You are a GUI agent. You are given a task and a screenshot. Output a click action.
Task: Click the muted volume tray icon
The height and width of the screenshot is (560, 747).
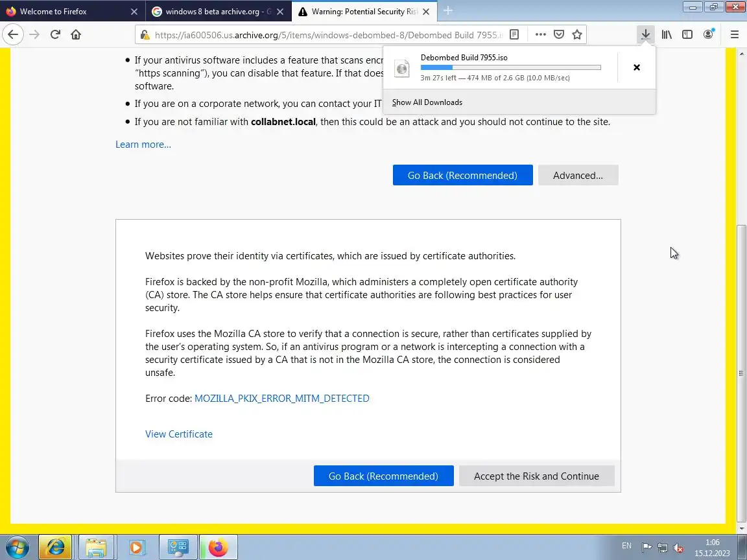pos(678,548)
